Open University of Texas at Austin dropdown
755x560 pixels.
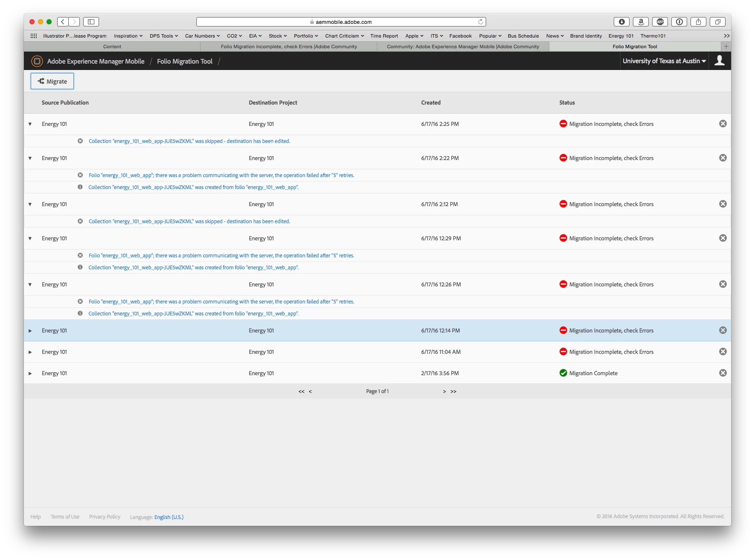(664, 61)
